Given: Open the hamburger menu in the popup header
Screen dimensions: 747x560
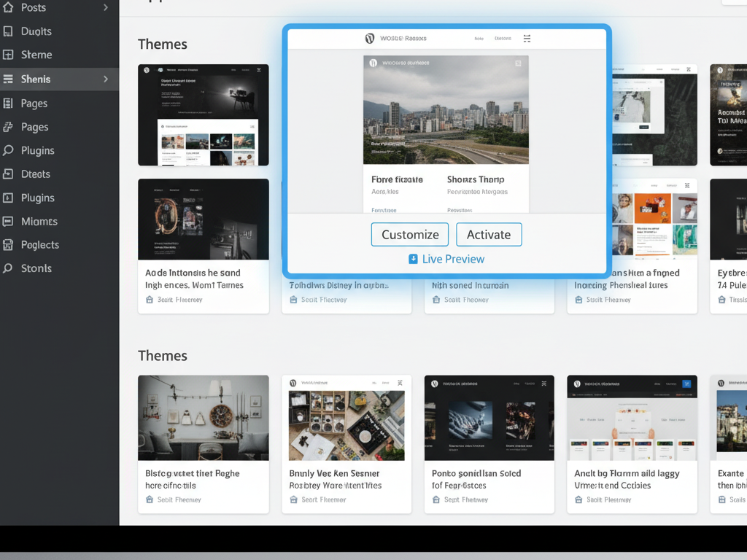Looking at the screenshot, I should [527, 39].
